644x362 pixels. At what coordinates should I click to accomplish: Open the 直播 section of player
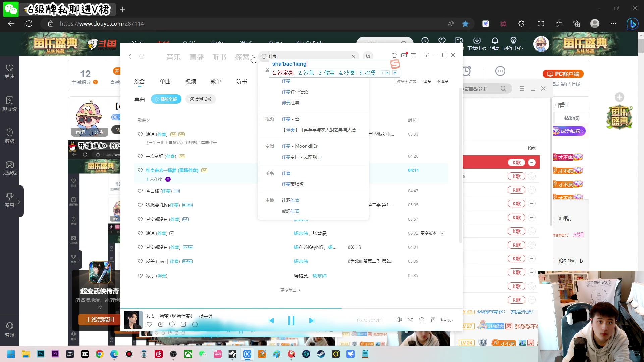point(196,57)
